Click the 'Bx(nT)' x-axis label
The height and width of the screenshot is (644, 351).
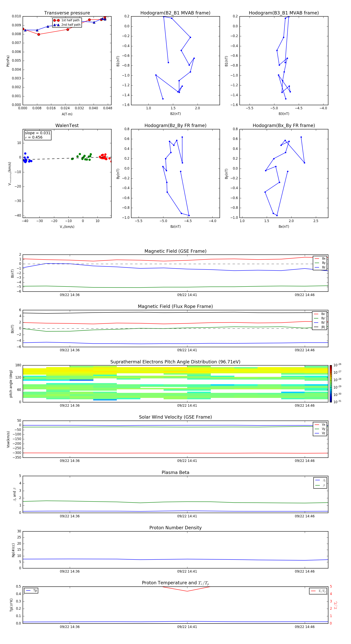pos(284,227)
